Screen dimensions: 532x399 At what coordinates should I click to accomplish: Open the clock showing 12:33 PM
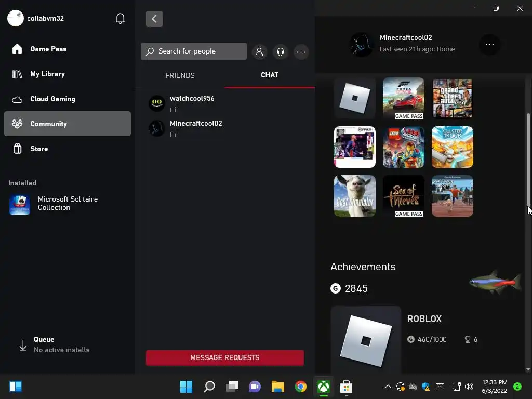coord(495,387)
